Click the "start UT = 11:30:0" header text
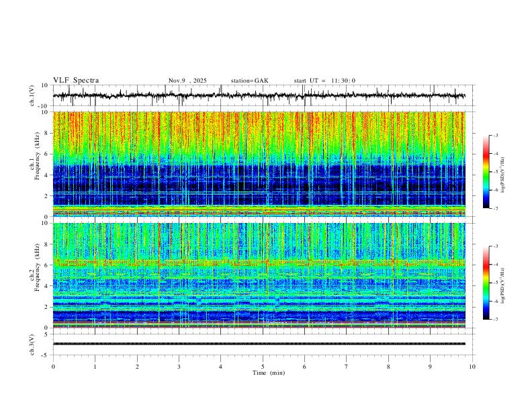The width and height of the screenshot is (532, 411). [324, 81]
